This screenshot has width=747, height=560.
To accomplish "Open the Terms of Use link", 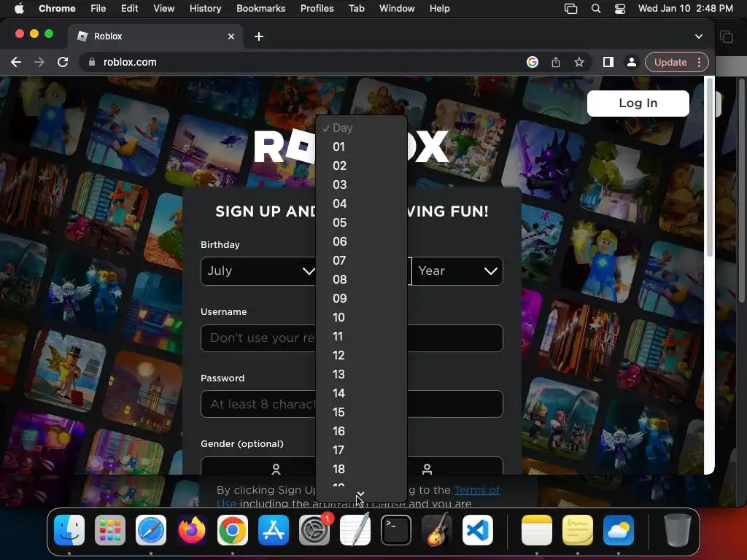I will tap(477, 490).
